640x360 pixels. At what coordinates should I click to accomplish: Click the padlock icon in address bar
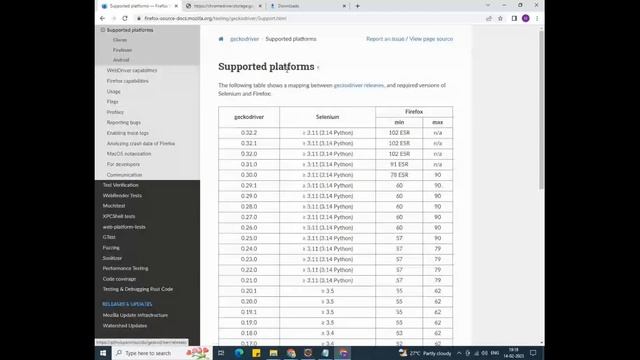point(139,18)
